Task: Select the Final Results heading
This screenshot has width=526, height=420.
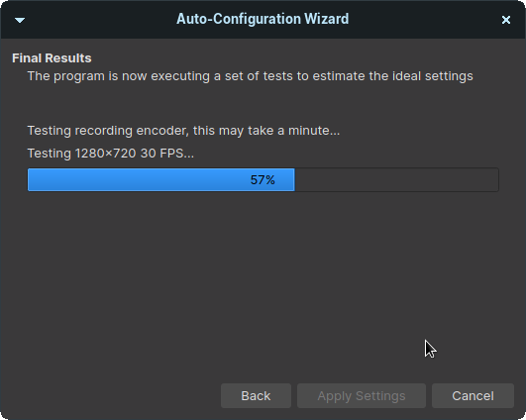Action: point(52,58)
